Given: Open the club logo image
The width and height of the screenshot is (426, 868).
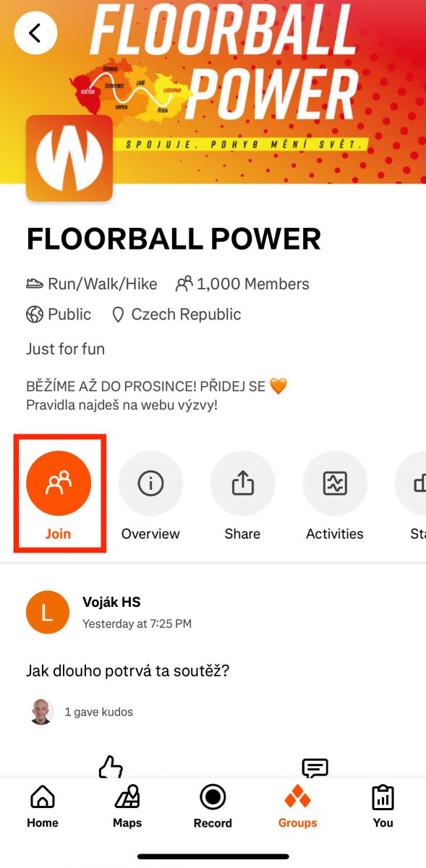Looking at the screenshot, I should (x=69, y=158).
